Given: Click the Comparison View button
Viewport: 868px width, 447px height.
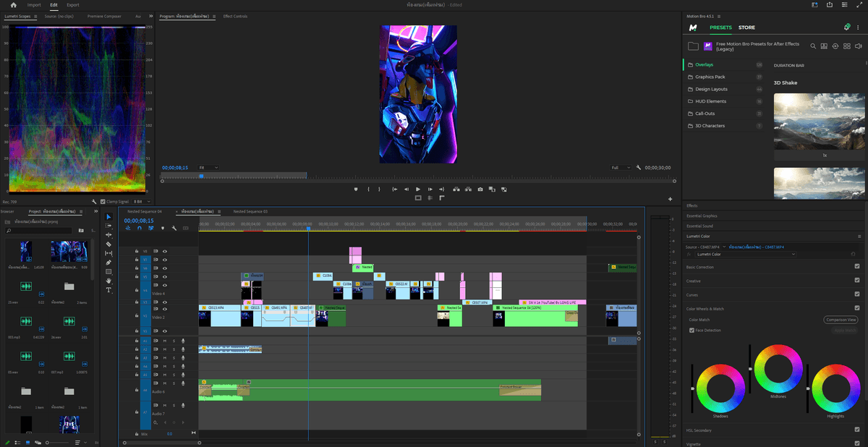Looking at the screenshot, I should click(x=841, y=320).
